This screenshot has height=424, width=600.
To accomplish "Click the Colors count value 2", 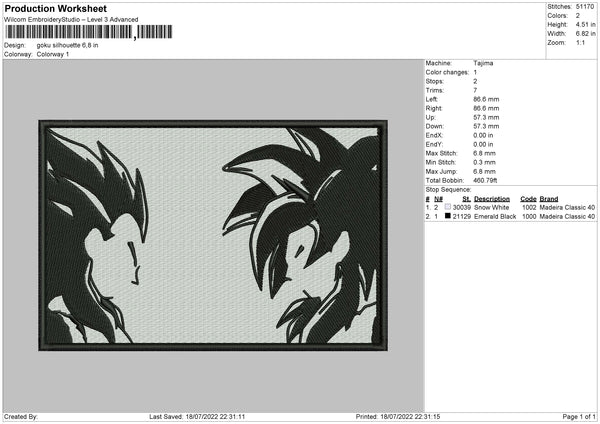I will point(578,16).
